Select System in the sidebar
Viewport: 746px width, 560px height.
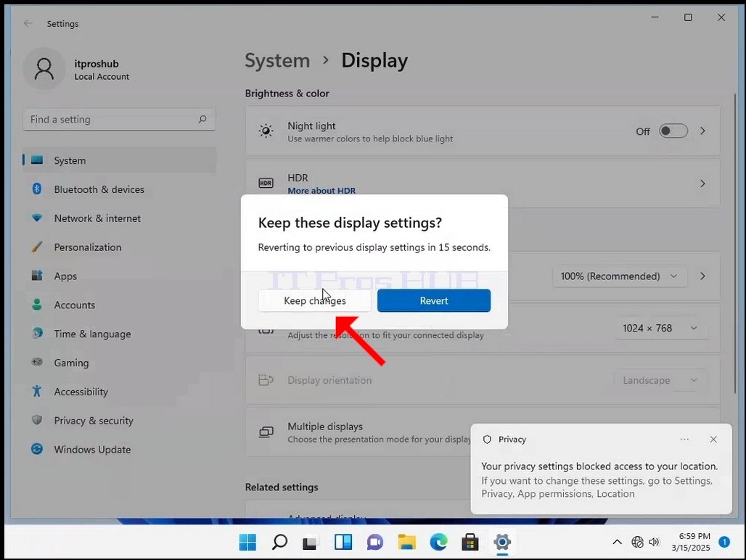119,160
